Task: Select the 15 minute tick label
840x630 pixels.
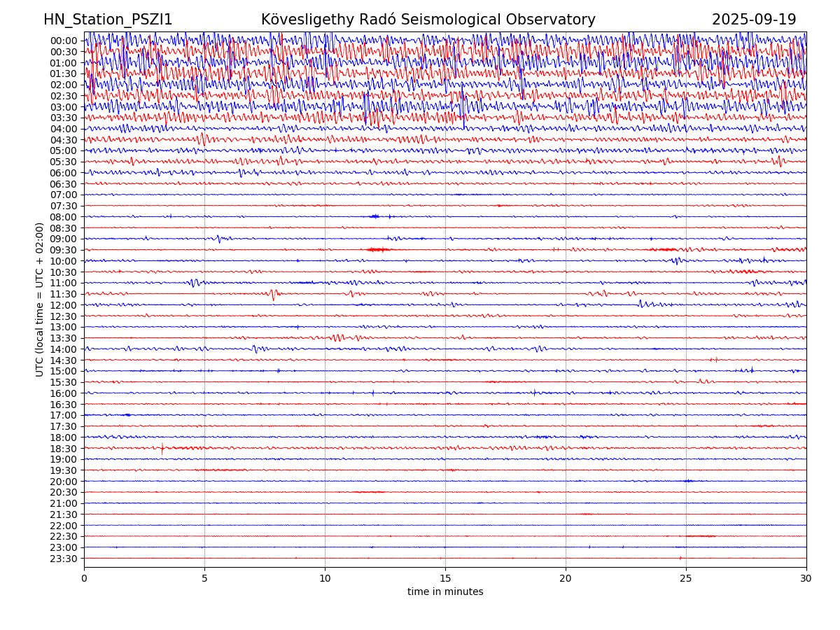Action: [445, 579]
